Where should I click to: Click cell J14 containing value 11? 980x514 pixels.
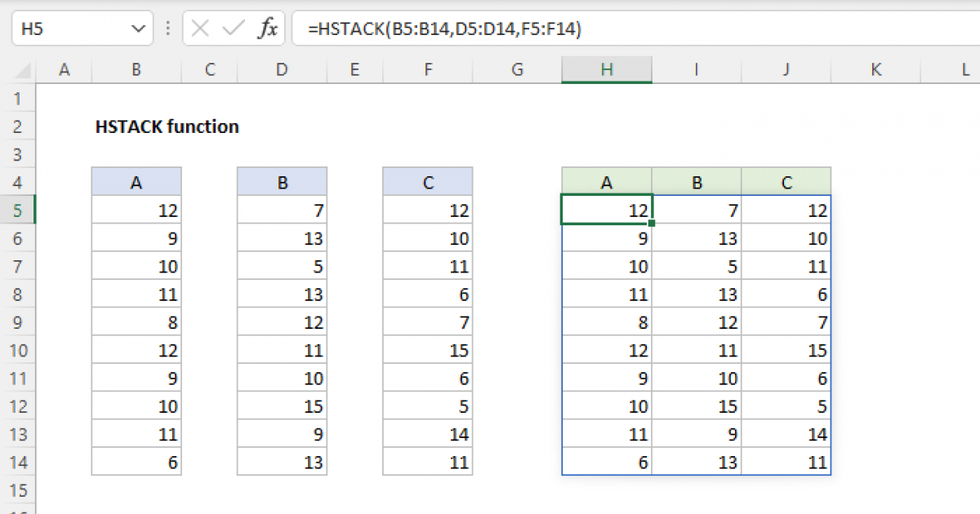pyautogui.click(x=786, y=463)
